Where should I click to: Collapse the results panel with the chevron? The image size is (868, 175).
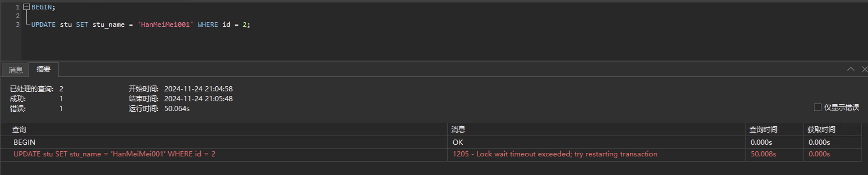tap(851, 69)
